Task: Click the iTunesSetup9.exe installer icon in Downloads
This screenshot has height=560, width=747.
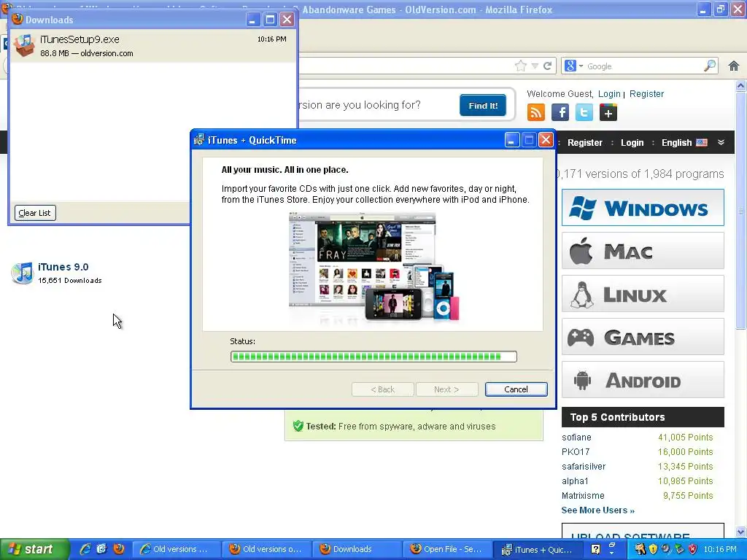Action: click(25, 46)
